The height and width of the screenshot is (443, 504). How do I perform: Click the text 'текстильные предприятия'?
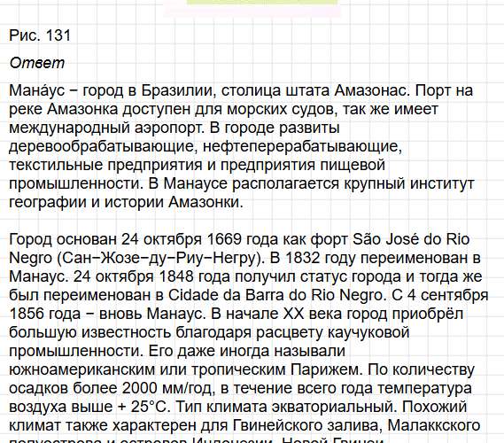pos(105,166)
